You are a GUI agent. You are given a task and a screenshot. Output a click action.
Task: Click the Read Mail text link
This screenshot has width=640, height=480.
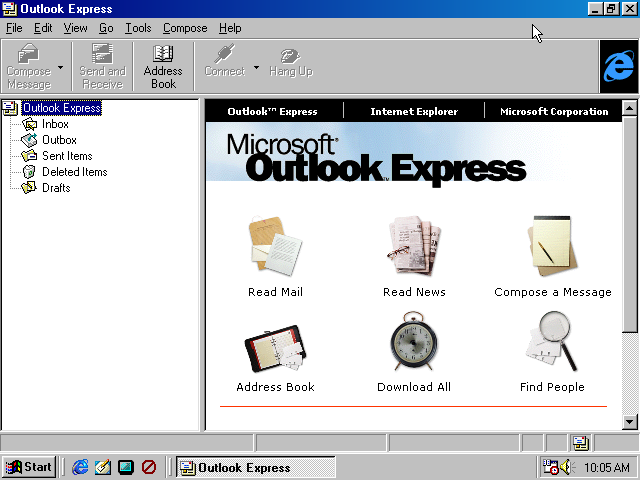[x=276, y=292]
